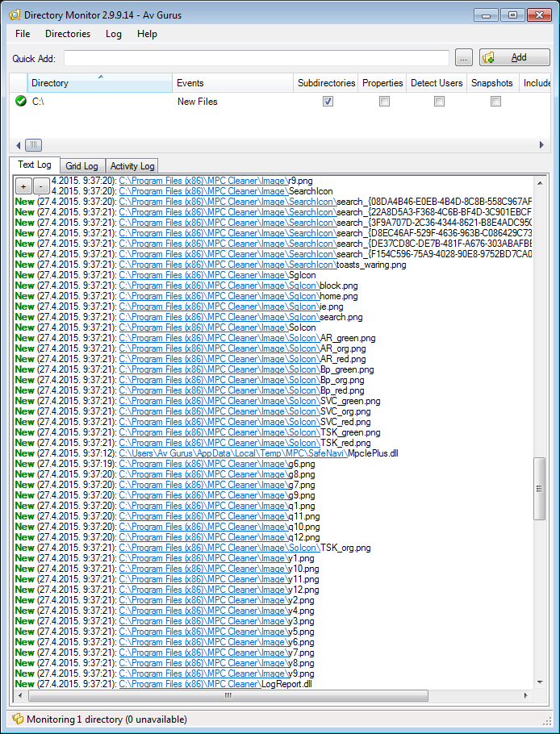Open the Log menu
Viewport: 560px width, 734px height.
113,34
